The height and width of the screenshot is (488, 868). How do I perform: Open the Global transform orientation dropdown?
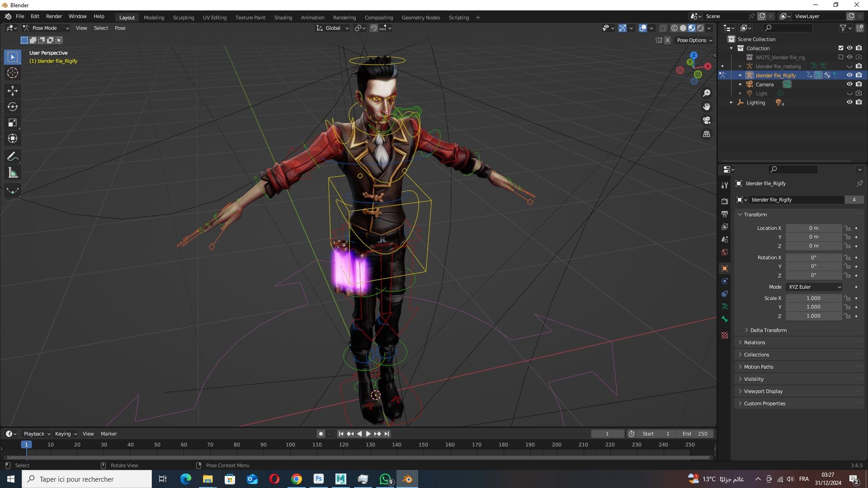click(333, 28)
